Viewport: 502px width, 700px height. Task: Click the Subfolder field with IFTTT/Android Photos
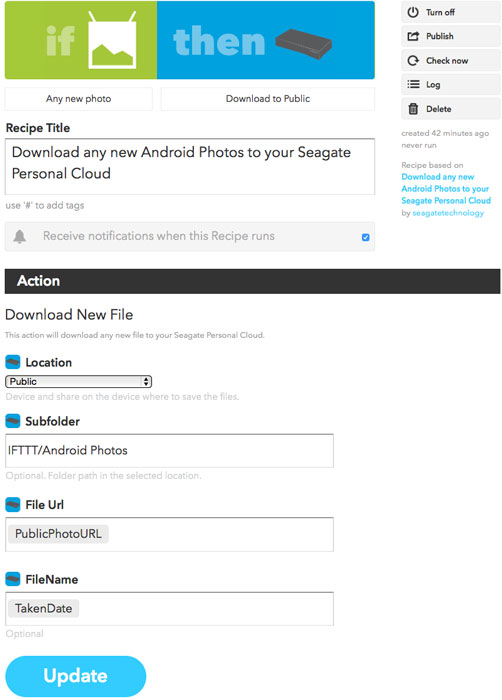[169, 450]
